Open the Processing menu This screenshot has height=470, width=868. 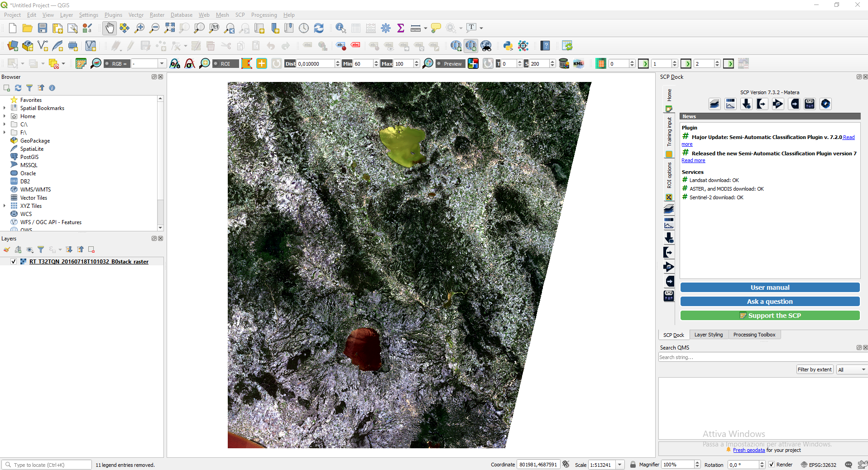[264, 15]
